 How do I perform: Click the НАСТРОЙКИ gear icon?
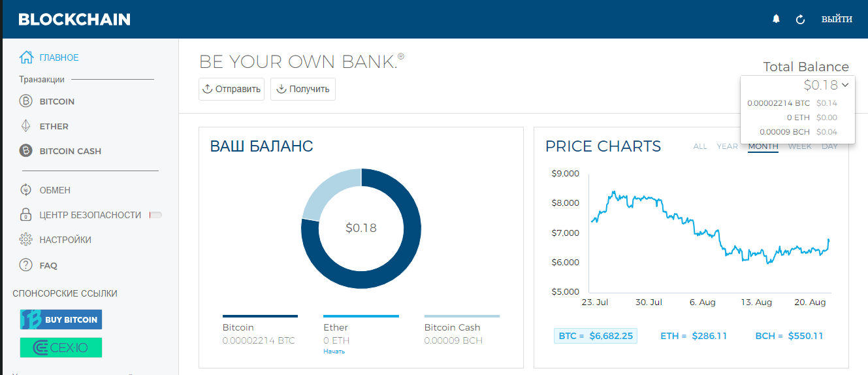[26, 240]
